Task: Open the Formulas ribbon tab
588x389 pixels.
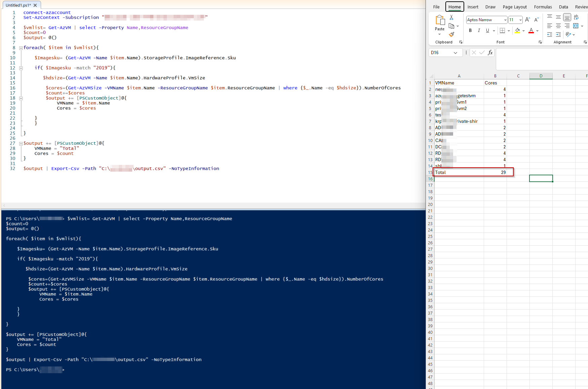Action: [x=543, y=7]
